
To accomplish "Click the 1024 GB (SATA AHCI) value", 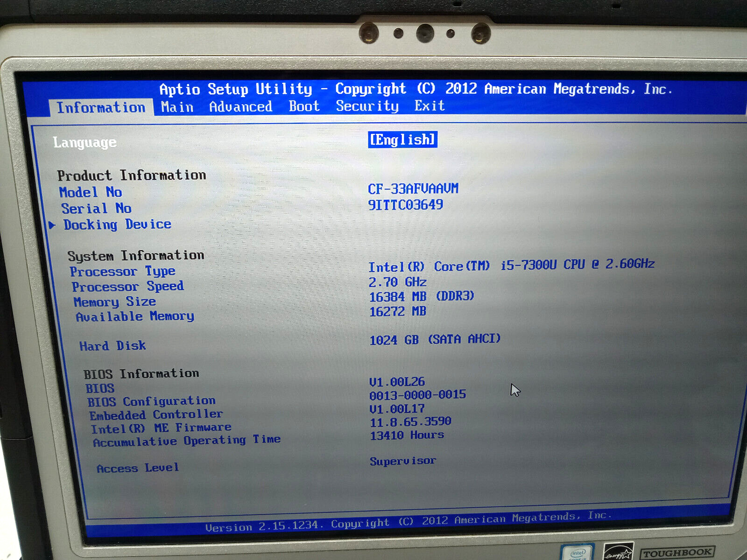I will coord(435,339).
